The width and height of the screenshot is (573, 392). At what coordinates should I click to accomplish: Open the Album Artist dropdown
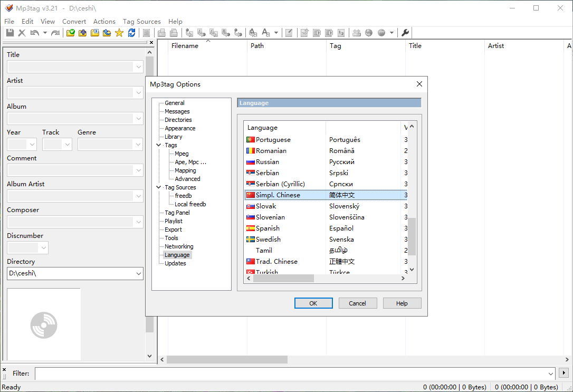point(138,196)
